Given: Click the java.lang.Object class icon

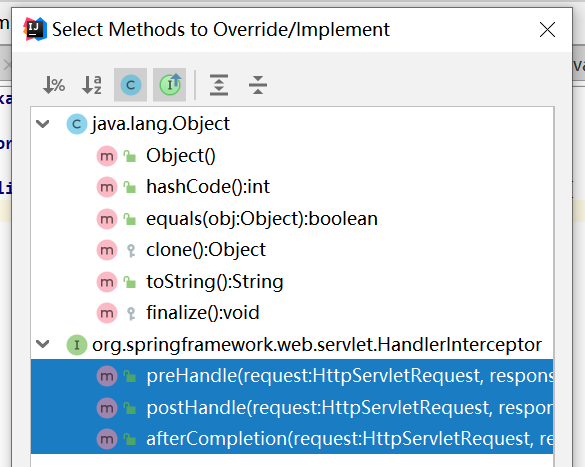Looking at the screenshot, I should pyautogui.click(x=77, y=124).
